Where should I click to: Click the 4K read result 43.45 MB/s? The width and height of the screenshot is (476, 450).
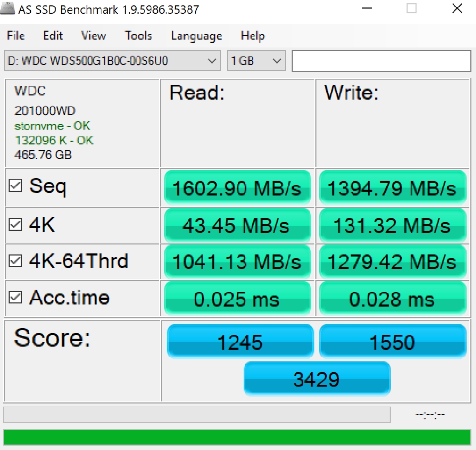[238, 225]
